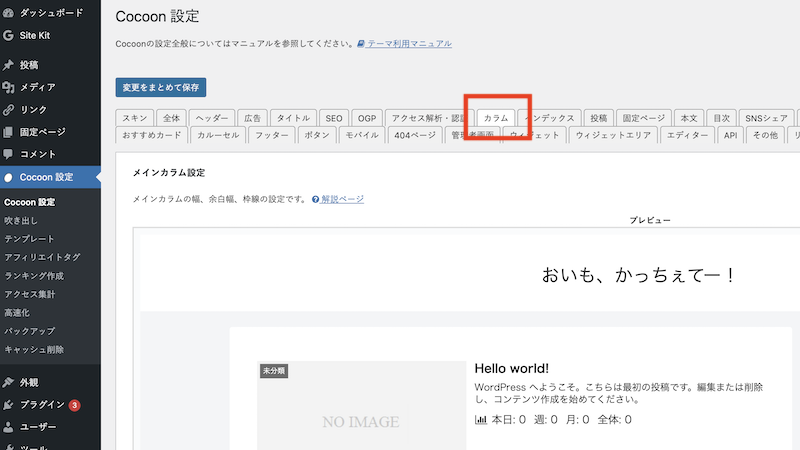Viewport: 800px width, 450px height.
Task: Open ランキング作成 submenu item
Action: [x=34, y=276]
